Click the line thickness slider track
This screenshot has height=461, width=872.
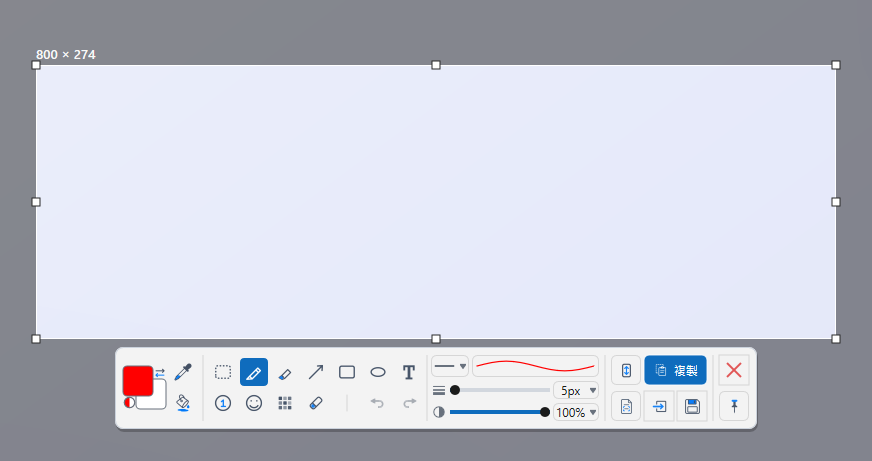point(502,390)
